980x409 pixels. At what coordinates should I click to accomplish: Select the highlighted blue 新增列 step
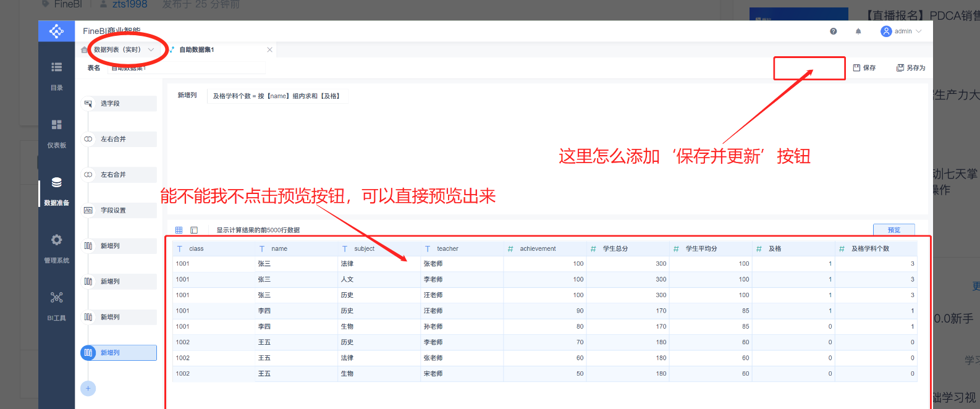(119, 353)
